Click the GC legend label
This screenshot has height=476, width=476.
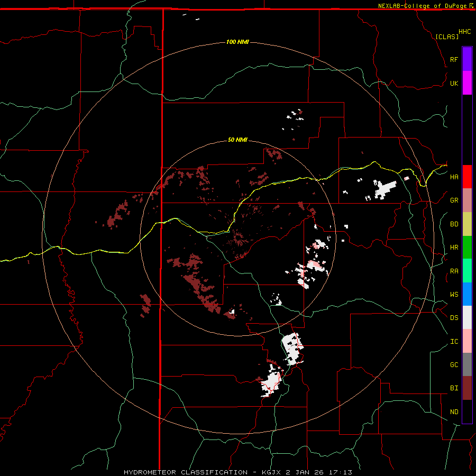454,365
